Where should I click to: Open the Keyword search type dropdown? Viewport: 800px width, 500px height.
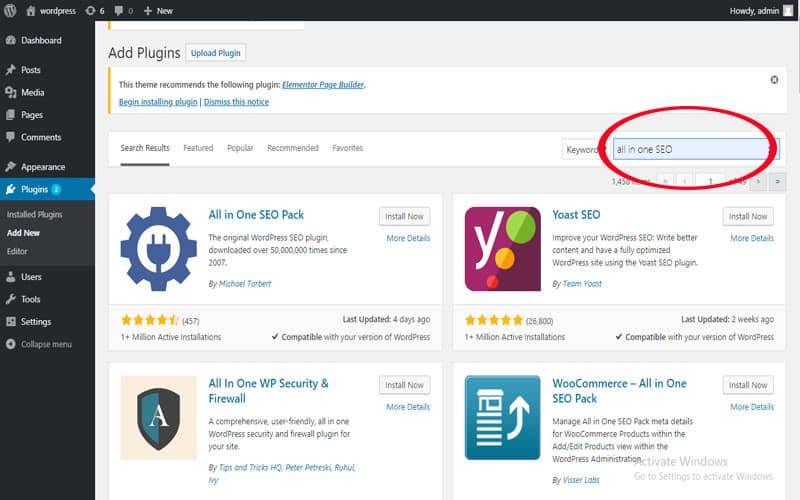tap(585, 149)
